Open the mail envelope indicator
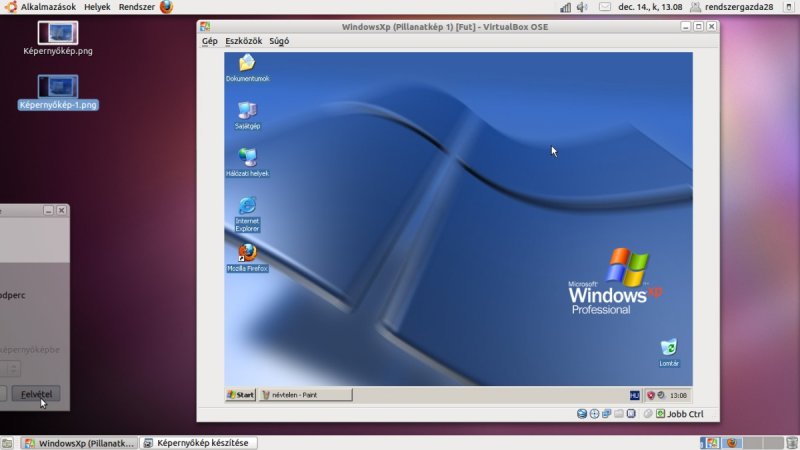 click(x=605, y=7)
